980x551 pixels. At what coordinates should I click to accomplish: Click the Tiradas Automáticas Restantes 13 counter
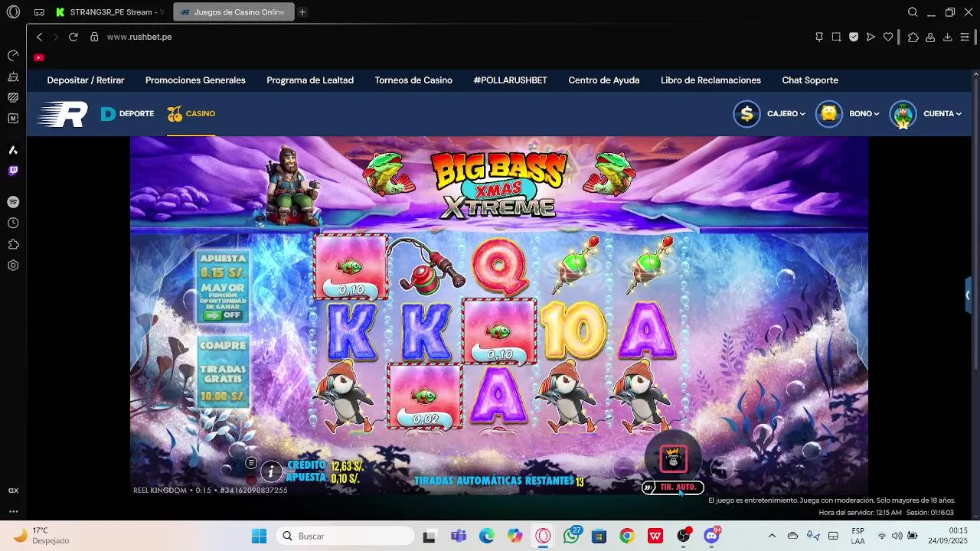(499, 481)
